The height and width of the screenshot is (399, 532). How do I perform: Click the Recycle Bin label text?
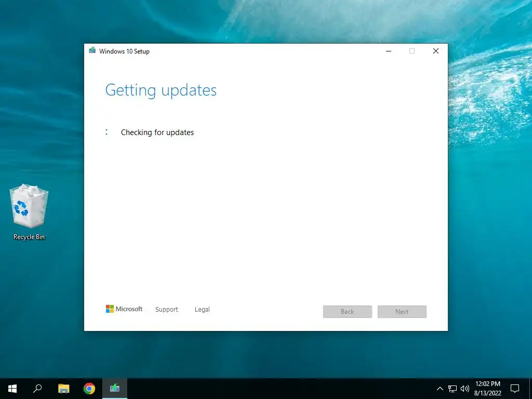29,237
